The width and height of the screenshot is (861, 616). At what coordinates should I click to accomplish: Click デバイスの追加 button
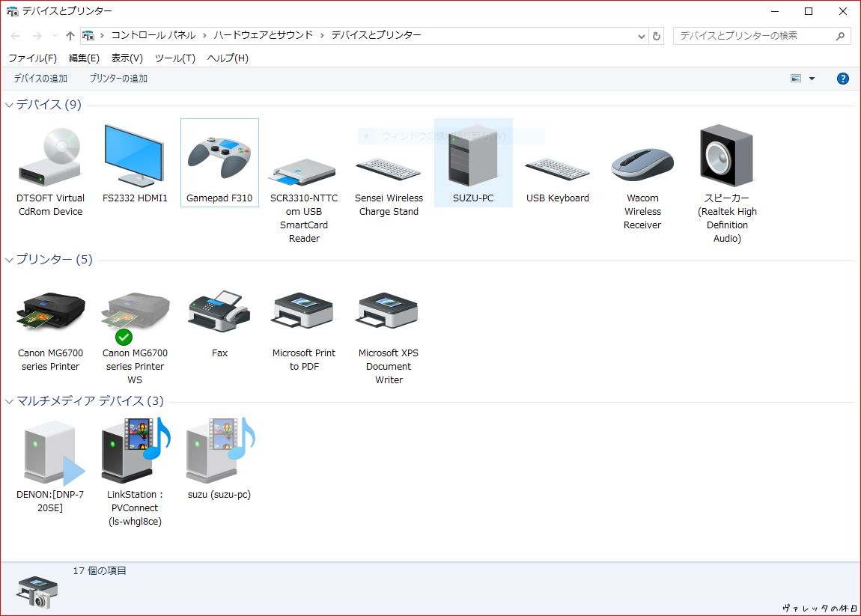pos(40,79)
